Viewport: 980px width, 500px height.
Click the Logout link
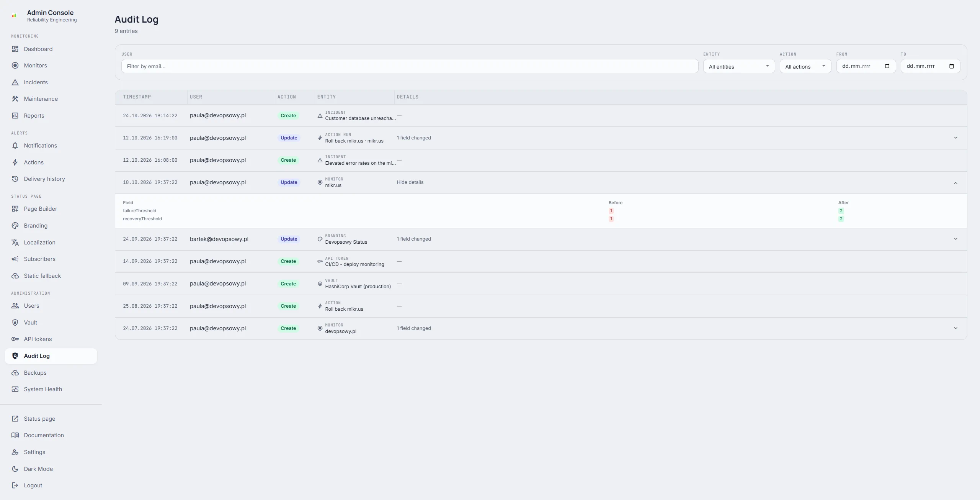coord(51,485)
